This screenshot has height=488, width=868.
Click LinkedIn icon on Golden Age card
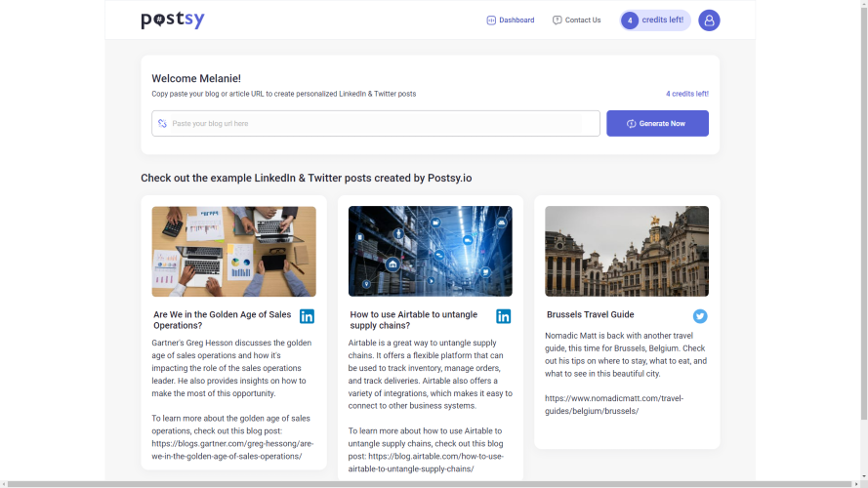307,316
